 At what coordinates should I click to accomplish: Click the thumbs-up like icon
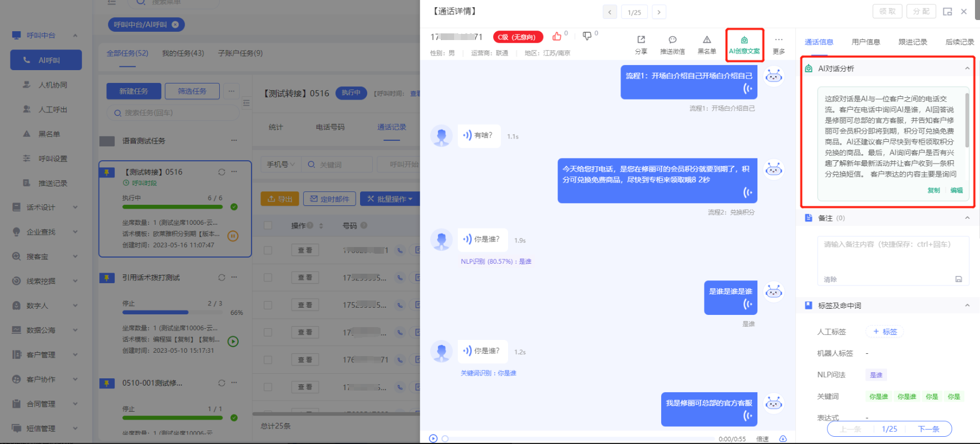click(557, 36)
